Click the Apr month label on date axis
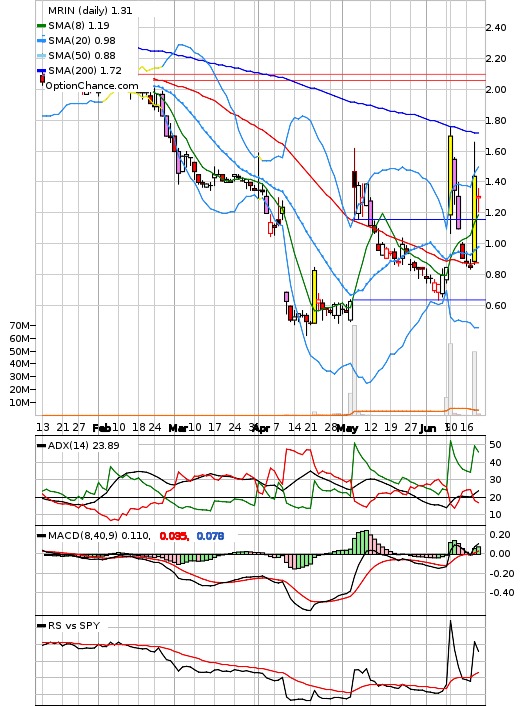526x706 pixels. tap(261, 428)
